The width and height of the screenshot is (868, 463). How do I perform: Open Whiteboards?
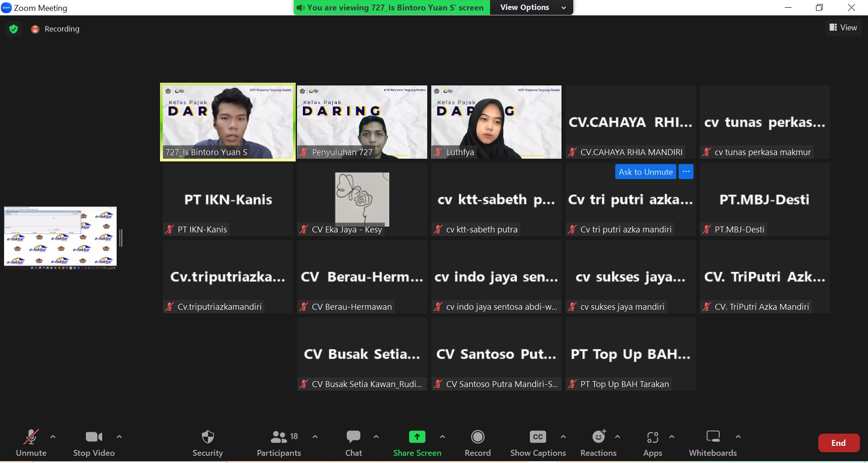[712, 437]
